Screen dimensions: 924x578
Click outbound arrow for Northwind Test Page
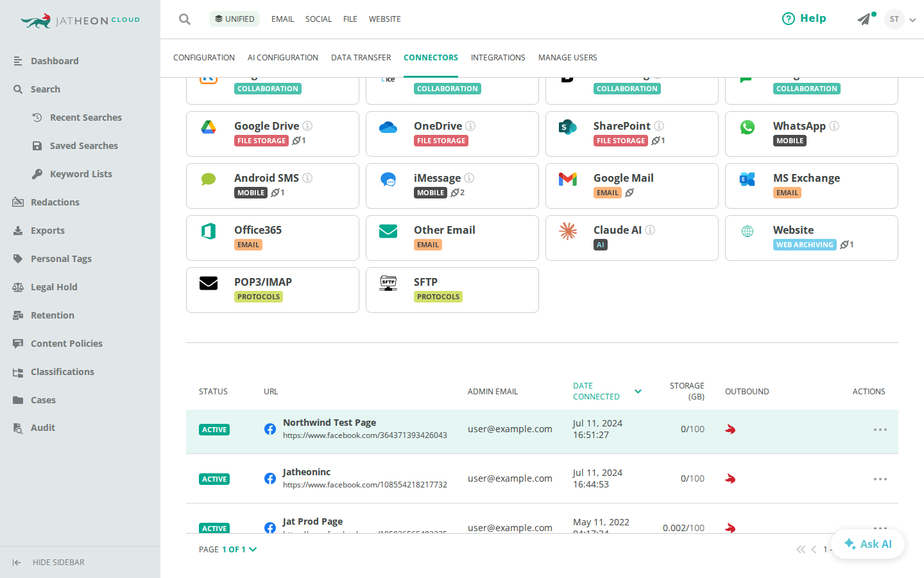(730, 429)
